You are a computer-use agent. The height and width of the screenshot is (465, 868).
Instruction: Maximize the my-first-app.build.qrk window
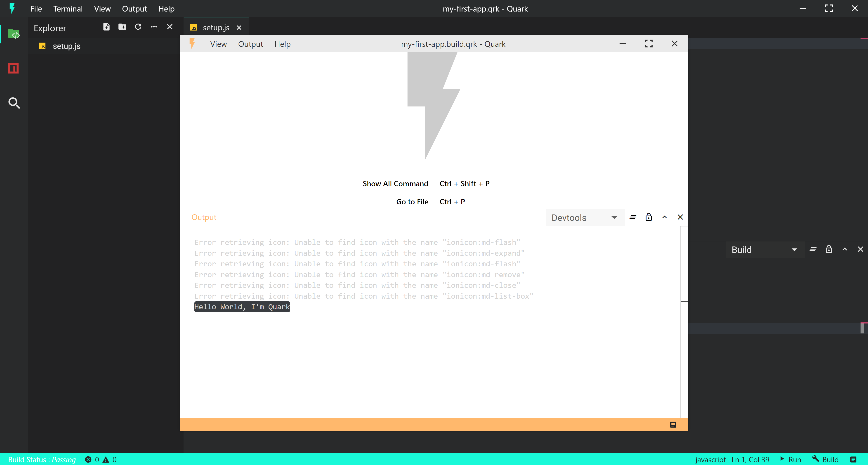click(x=649, y=44)
